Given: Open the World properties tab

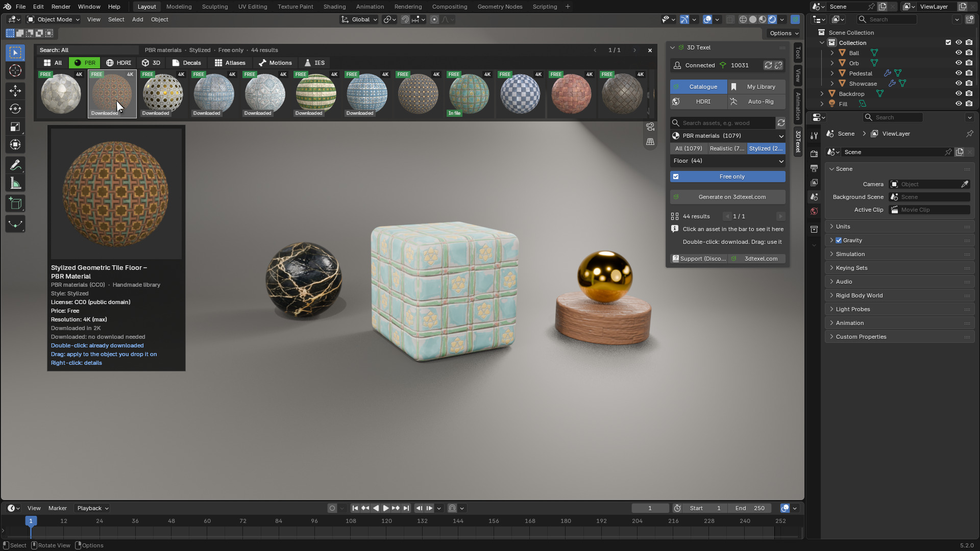Looking at the screenshot, I should point(814,211).
